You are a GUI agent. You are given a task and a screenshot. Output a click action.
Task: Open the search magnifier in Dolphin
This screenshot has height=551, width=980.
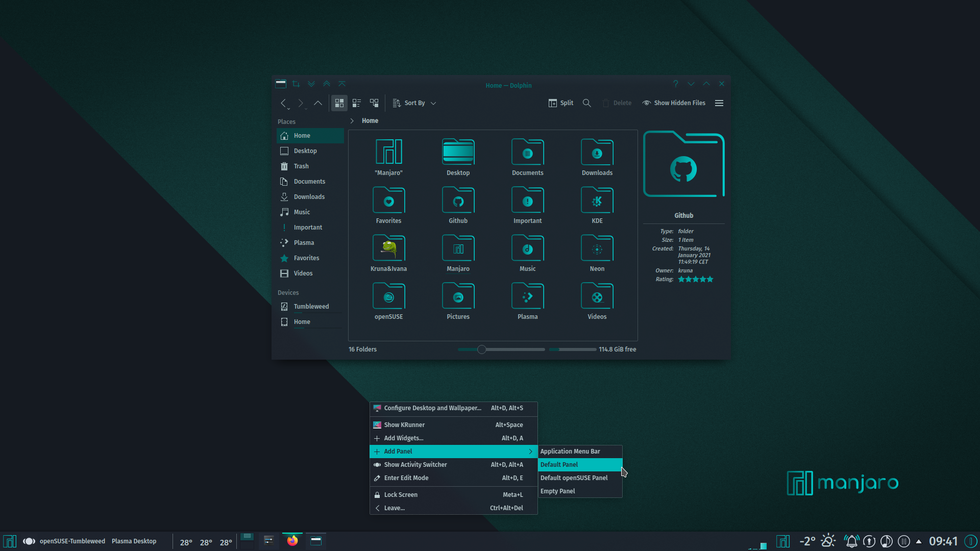point(587,103)
